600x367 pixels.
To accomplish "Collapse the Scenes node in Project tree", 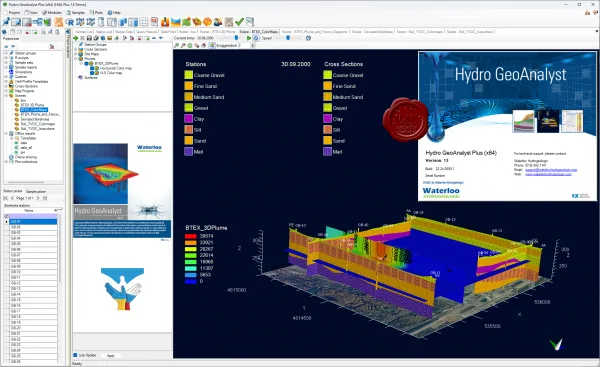I will 6,96.
